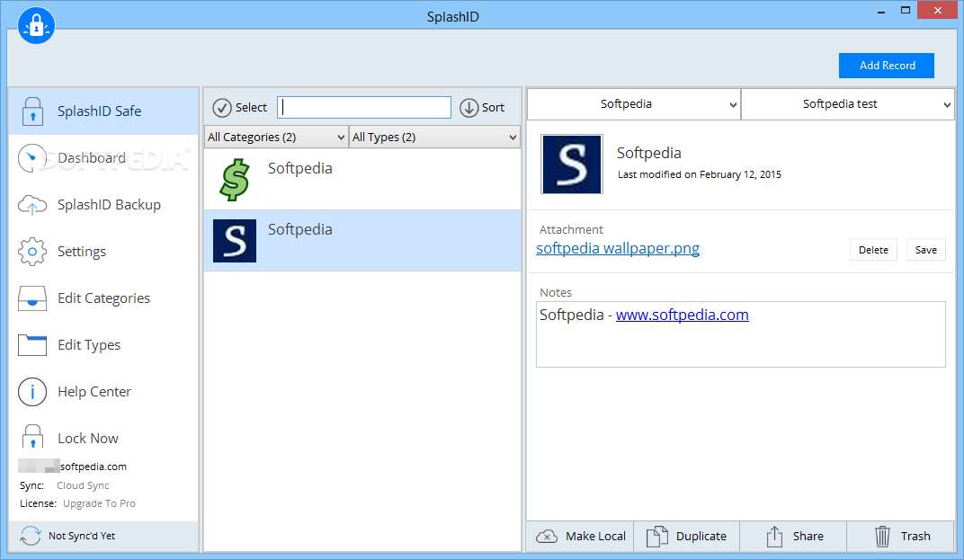Delete the attachment
This screenshot has width=964, height=560.
click(874, 250)
